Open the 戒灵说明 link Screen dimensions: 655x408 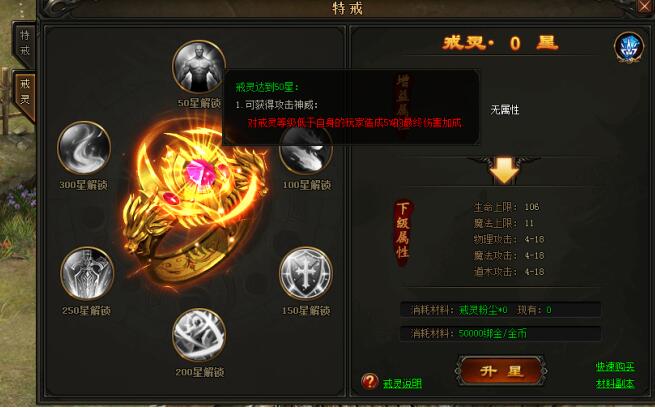click(x=402, y=383)
